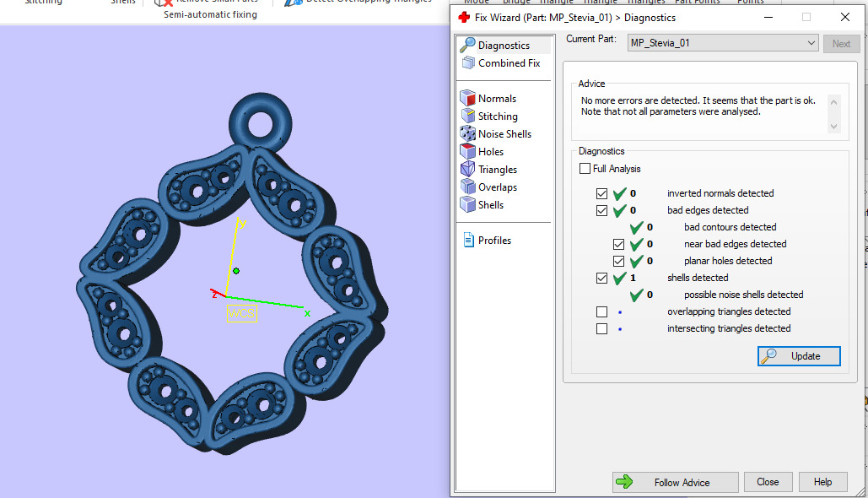Open the Current Part dropdown
The width and height of the screenshot is (868, 498).
[x=723, y=43]
